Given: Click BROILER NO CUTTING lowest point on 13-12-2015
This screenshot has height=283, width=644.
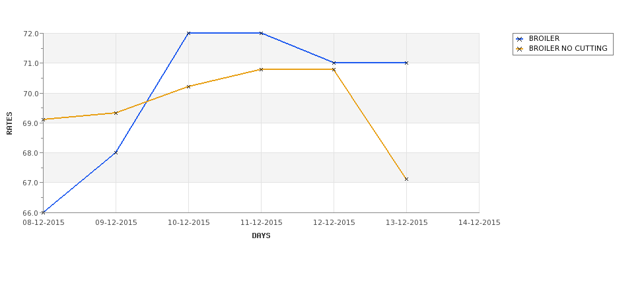Looking at the screenshot, I should (407, 179).
